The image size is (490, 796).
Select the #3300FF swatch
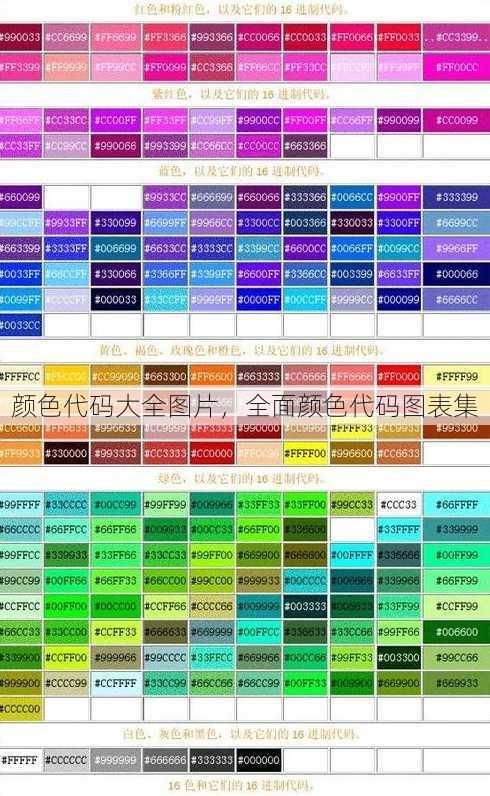pos(399,223)
